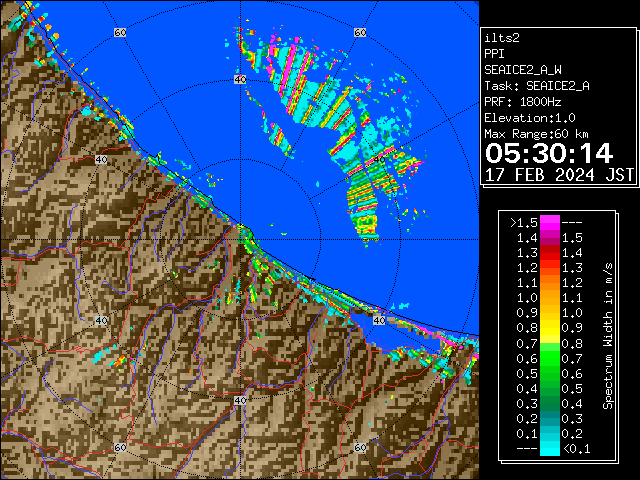Click the '17 FEB 2024 JST' date
The width and height of the screenshot is (640, 480).
point(559,175)
